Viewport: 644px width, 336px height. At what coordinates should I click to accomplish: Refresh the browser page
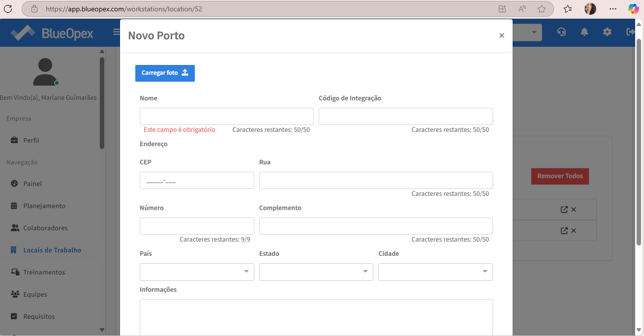pos(8,9)
